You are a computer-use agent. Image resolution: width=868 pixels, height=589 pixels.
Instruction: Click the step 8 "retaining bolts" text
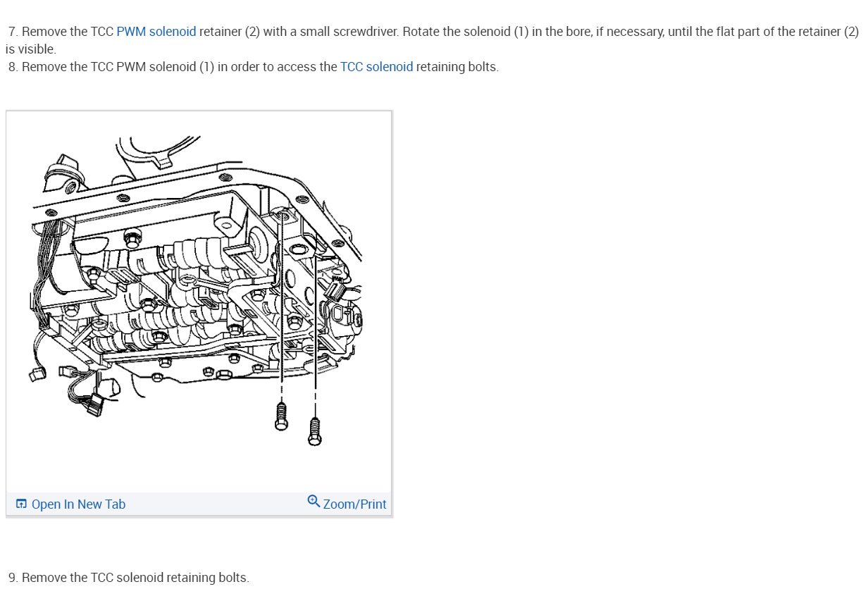point(457,67)
